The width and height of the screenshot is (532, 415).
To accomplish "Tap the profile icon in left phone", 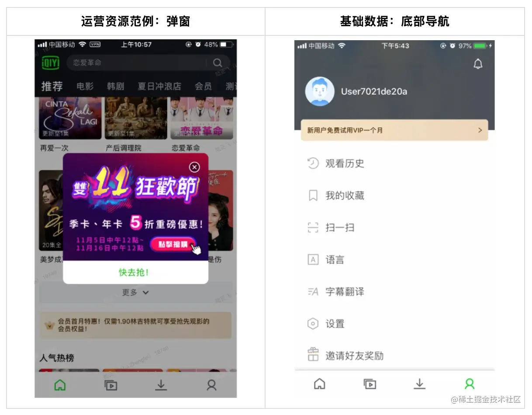I will [212, 385].
